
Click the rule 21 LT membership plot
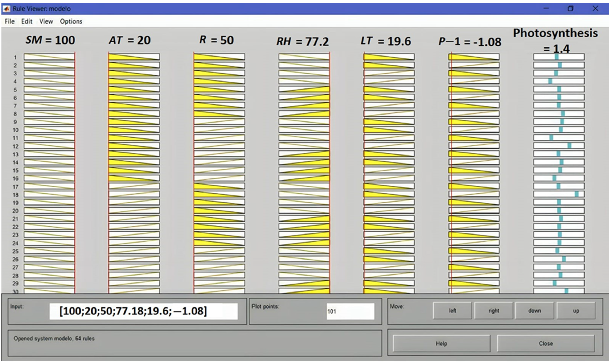coord(389,219)
